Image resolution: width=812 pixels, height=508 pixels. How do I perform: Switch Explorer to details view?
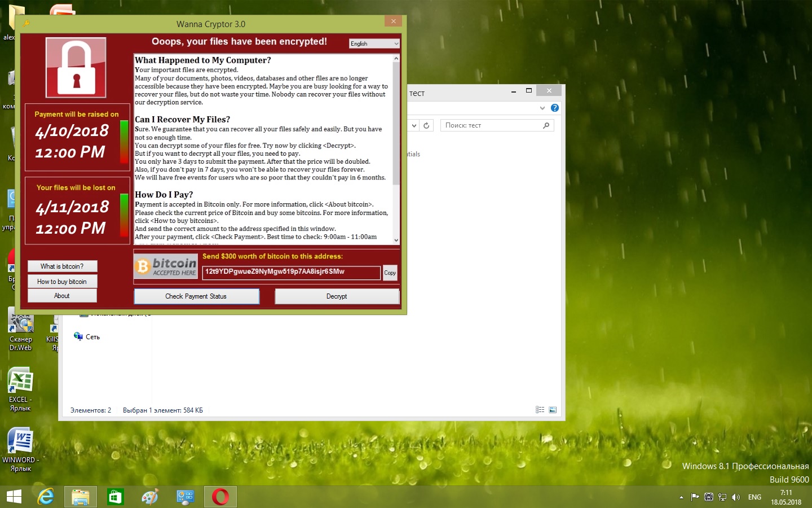[540, 410]
